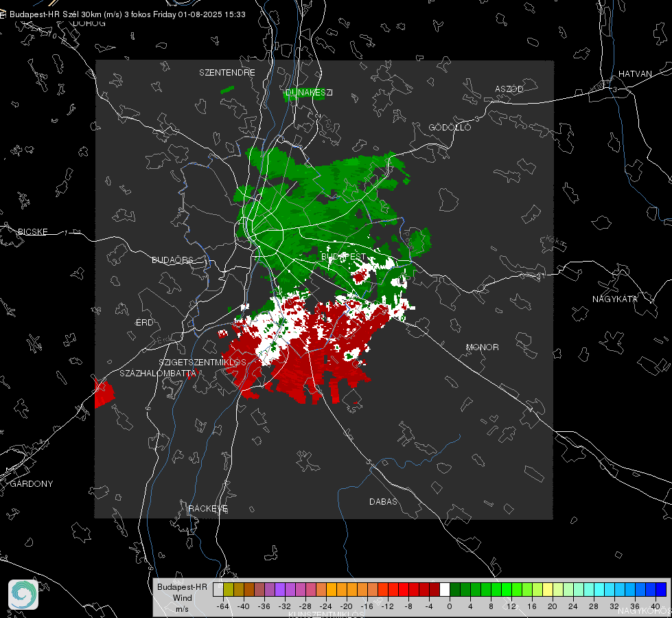Click the -36 value on the legend
The image size is (672, 618).
(x=264, y=606)
